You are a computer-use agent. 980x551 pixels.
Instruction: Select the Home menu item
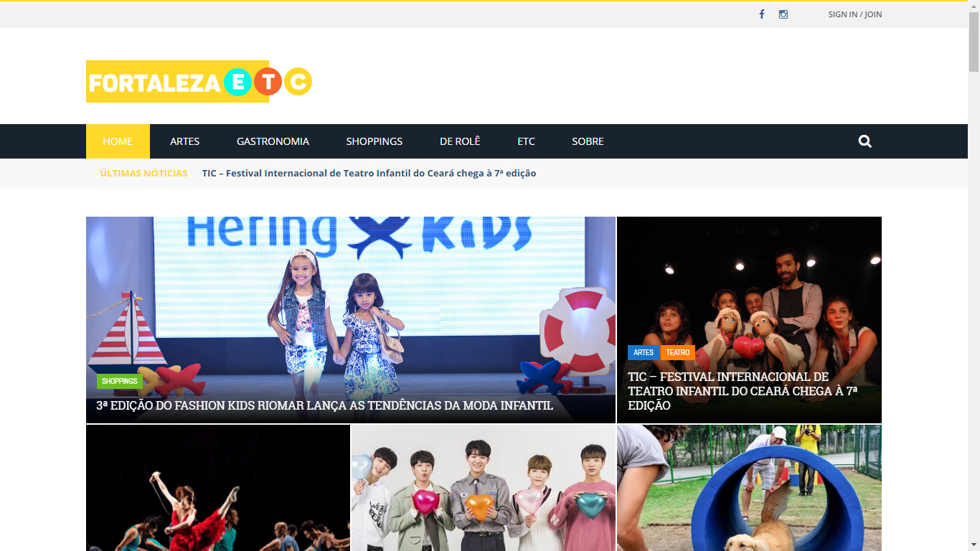[118, 141]
